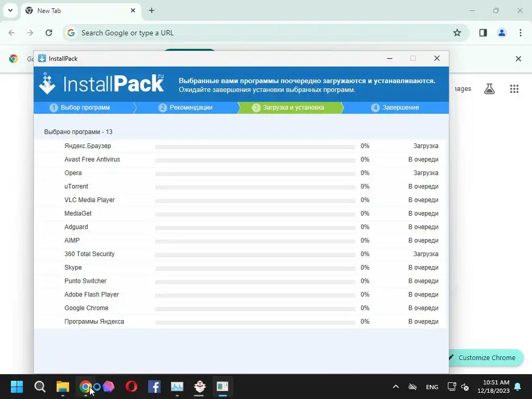Select the uTorrent row name

(76, 187)
